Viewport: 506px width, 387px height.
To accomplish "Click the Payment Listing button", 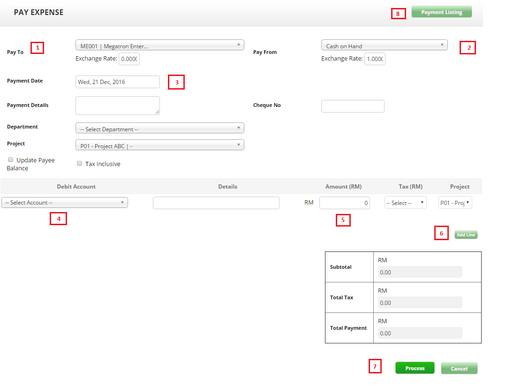I will pyautogui.click(x=441, y=12).
